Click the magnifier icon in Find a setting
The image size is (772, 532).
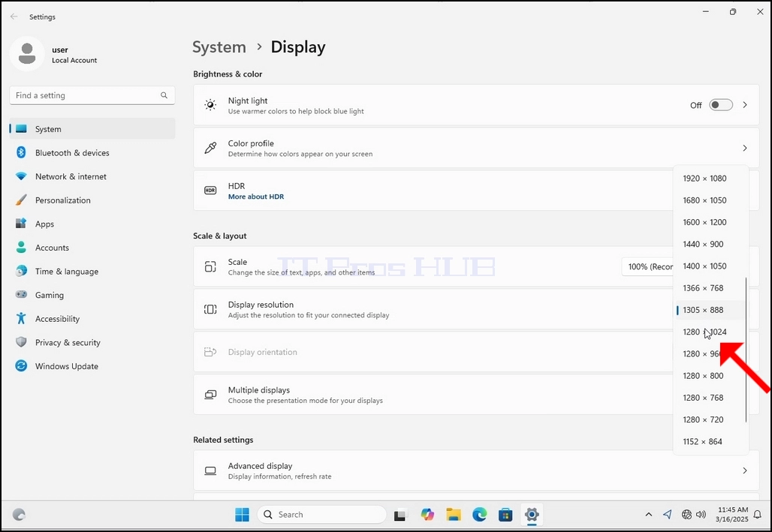click(x=164, y=95)
